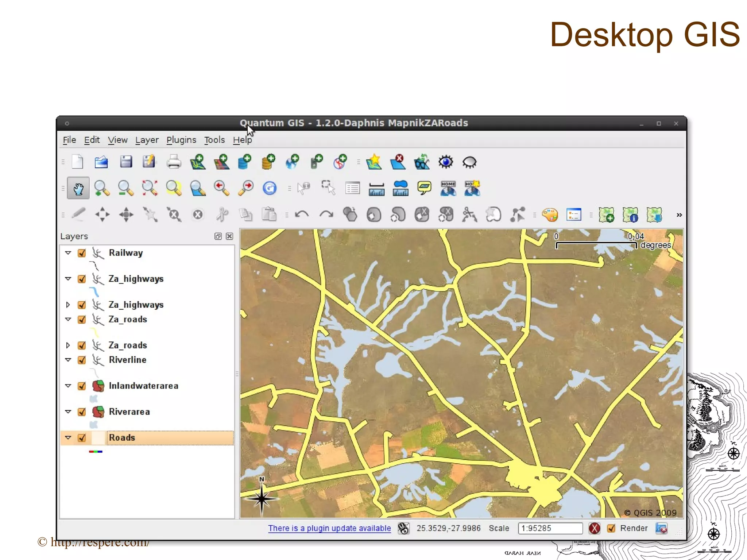
Task: Collapse the first Za_highways layer legend
Action: [x=68, y=278]
